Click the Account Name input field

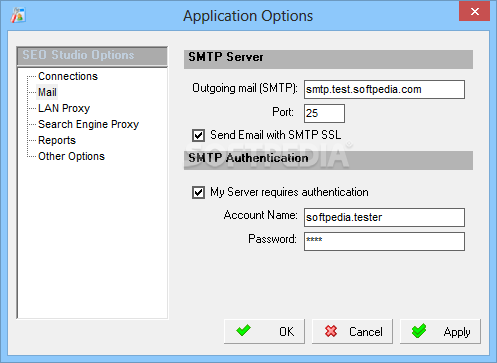384,217
